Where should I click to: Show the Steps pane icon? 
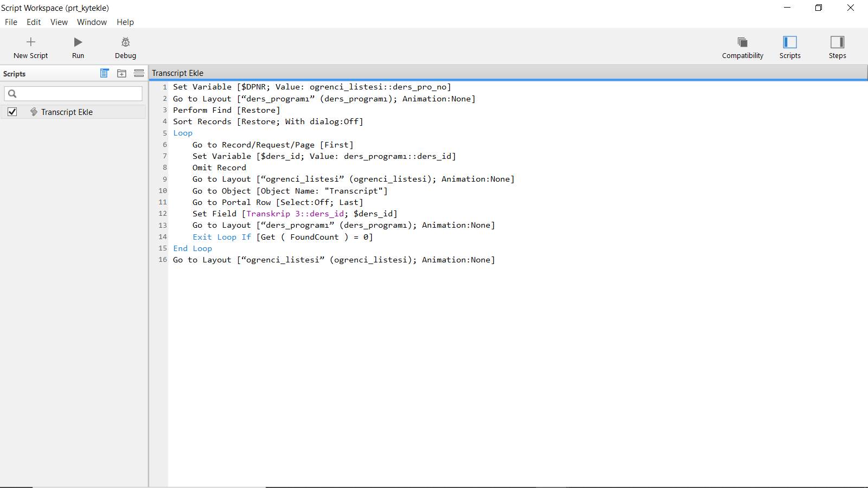click(x=837, y=42)
